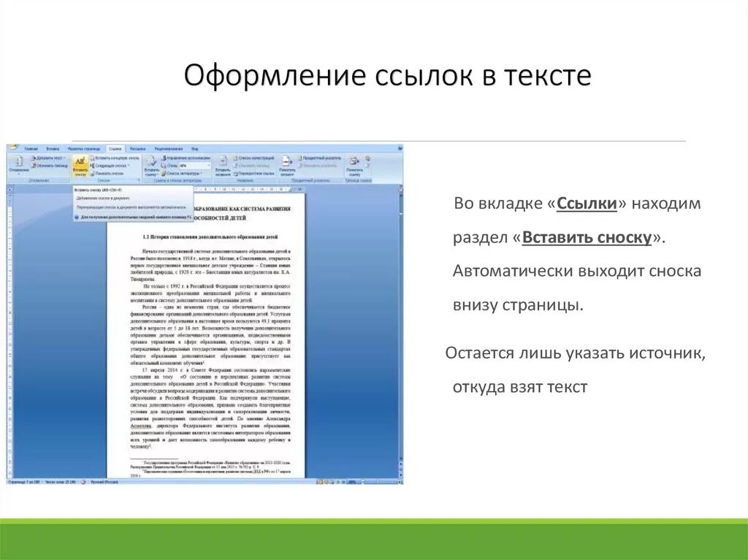Open the Оглавление table of contents button
Image resolution: width=748 pixels, height=560 pixels.
click(18, 165)
